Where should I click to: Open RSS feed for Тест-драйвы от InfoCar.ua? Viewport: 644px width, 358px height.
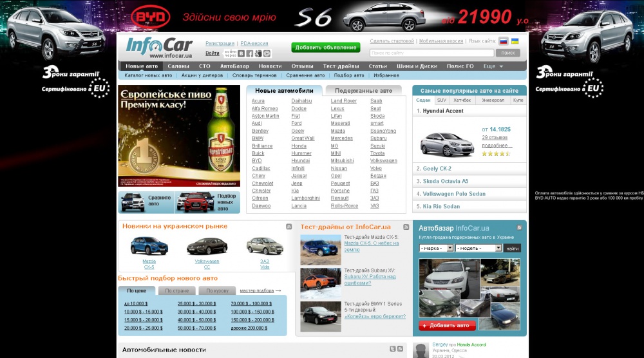click(x=406, y=227)
